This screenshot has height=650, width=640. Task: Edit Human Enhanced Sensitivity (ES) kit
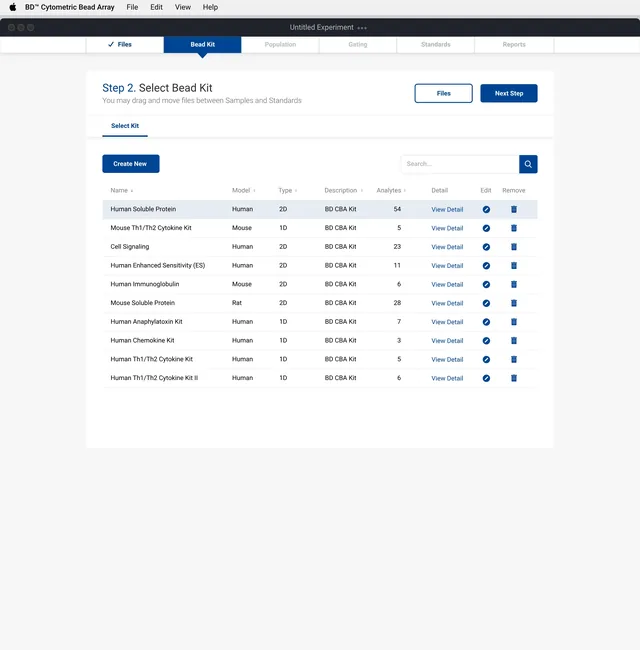(x=486, y=266)
